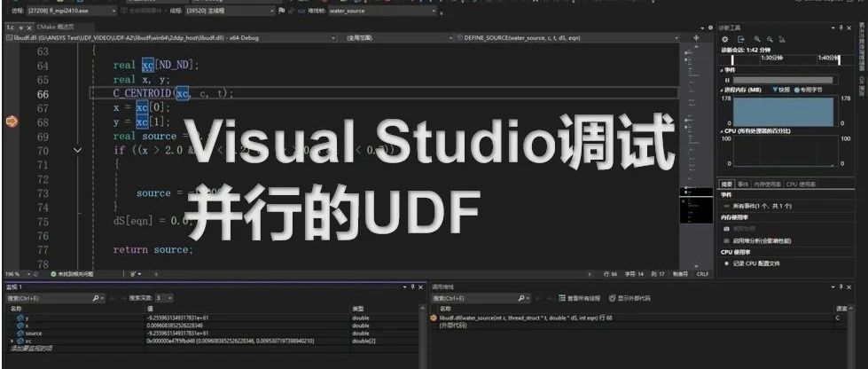This screenshot has height=369, width=868.
Task: Click zoom out icon in diagnostic tools
Action: click(x=770, y=39)
